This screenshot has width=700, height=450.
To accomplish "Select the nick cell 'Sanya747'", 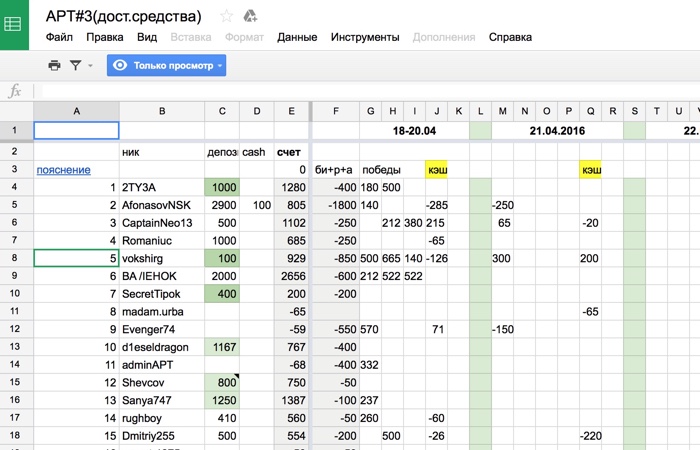I will click(162, 400).
